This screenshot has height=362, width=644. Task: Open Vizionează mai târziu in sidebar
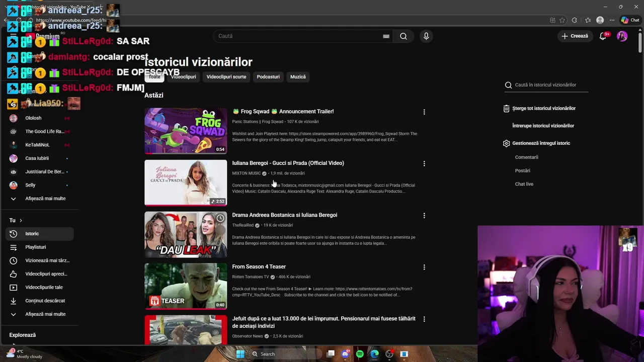click(x=40, y=260)
